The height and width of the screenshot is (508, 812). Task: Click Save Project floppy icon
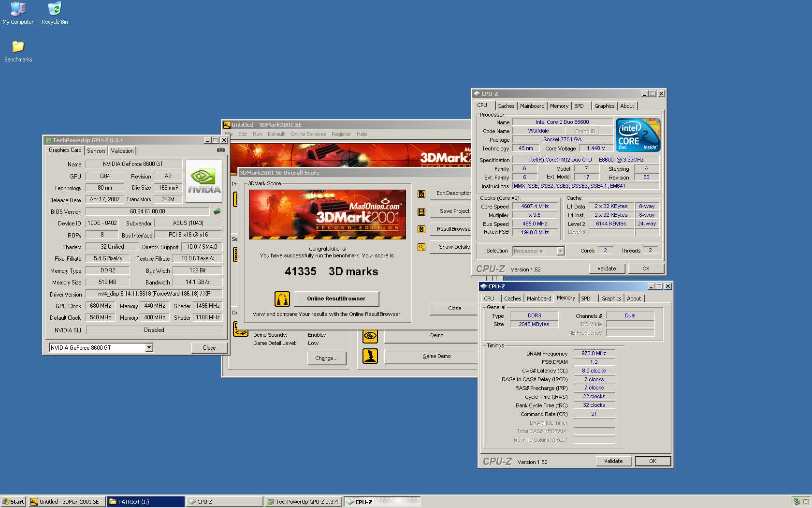421,211
